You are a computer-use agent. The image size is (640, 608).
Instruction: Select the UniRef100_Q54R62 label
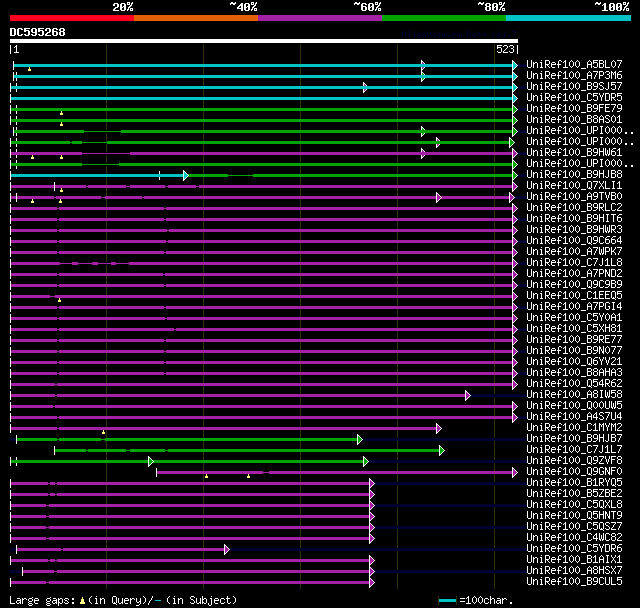click(x=574, y=384)
